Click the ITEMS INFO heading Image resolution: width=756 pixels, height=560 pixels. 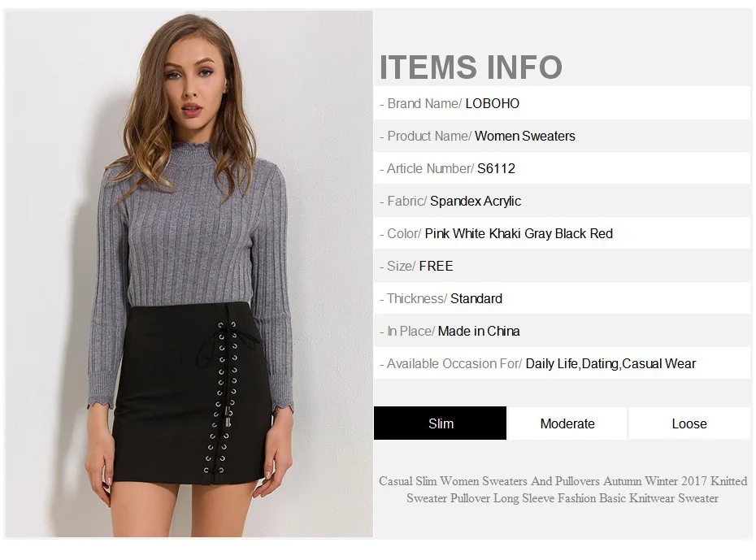(471, 67)
